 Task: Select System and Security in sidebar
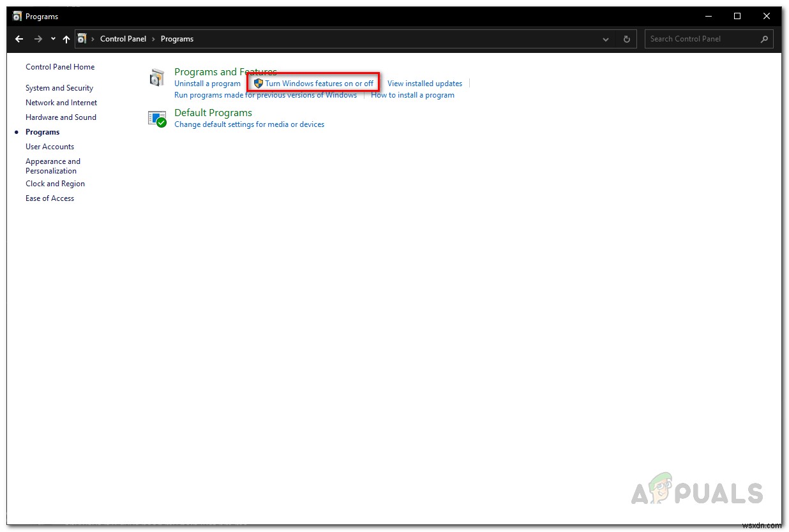point(59,87)
